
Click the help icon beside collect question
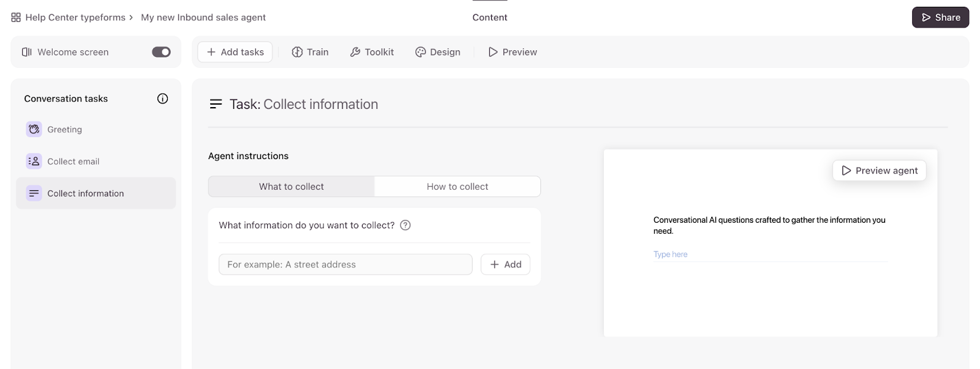(x=405, y=225)
